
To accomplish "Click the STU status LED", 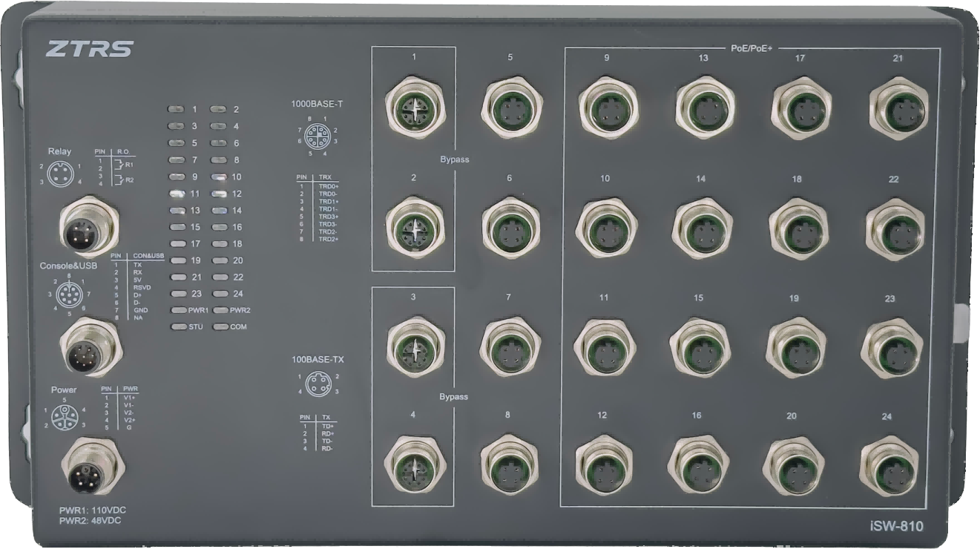I will pyautogui.click(x=179, y=326).
